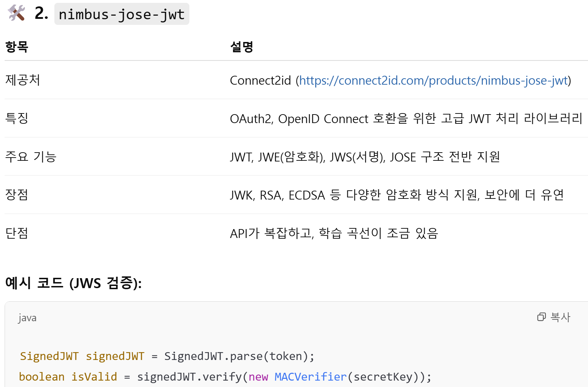Click the hammer and wrench emoji icon
The image size is (588, 387).
coord(16,13)
